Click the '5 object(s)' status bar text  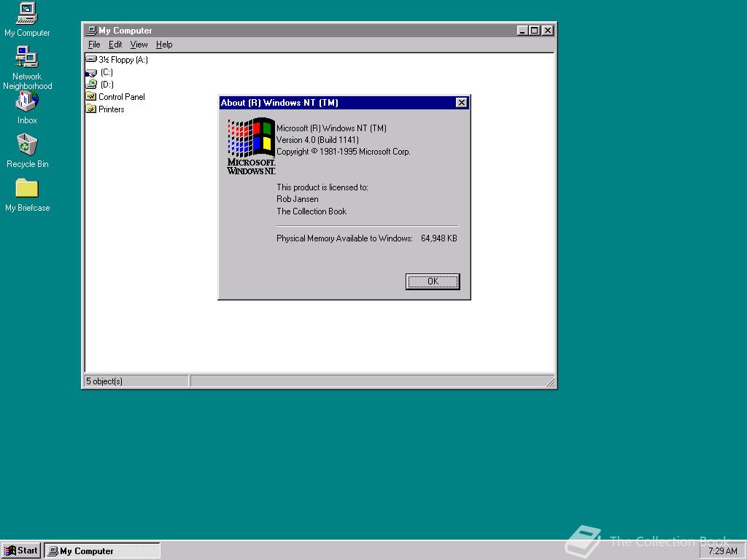tap(104, 381)
